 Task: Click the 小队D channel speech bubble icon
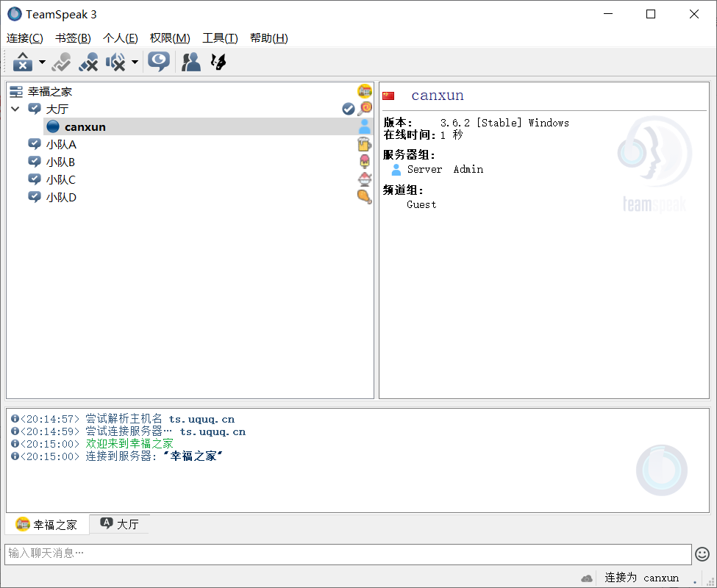tap(35, 198)
